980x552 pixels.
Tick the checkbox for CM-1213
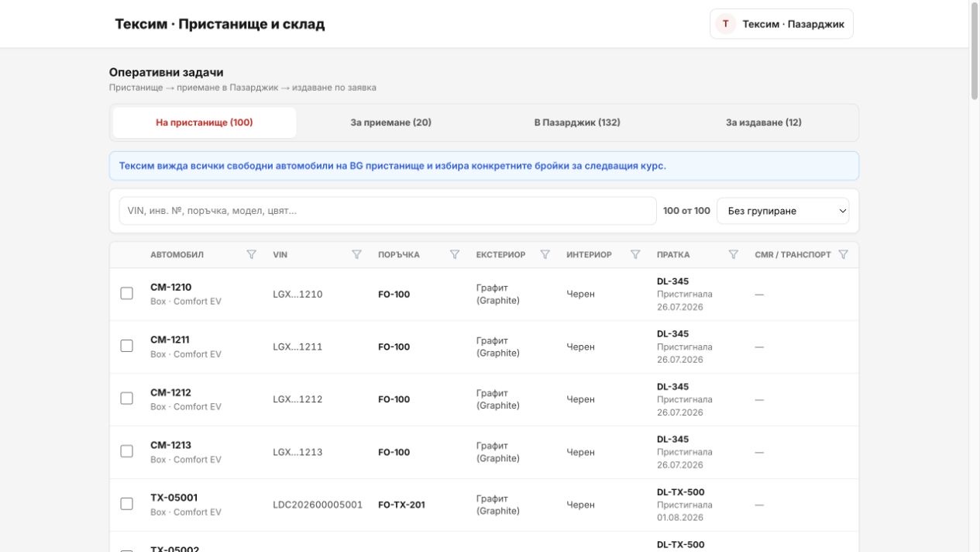[x=126, y=451]
